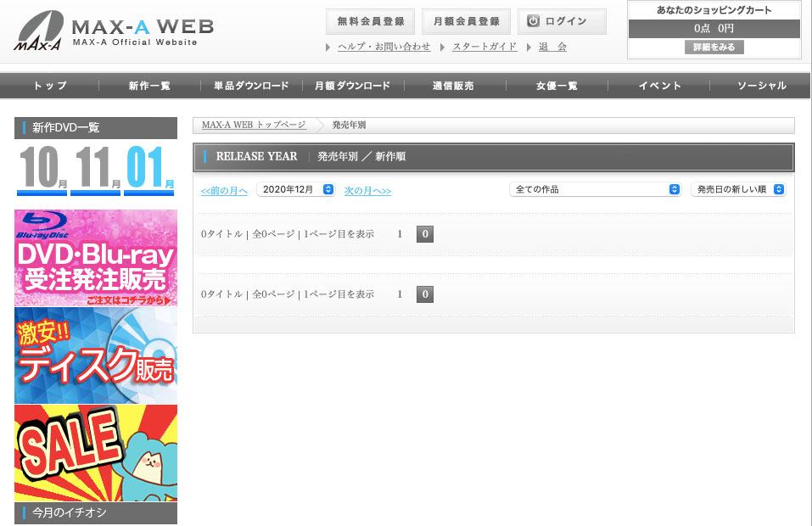Click the 退会 withdrawal link

tap(552, 47)
